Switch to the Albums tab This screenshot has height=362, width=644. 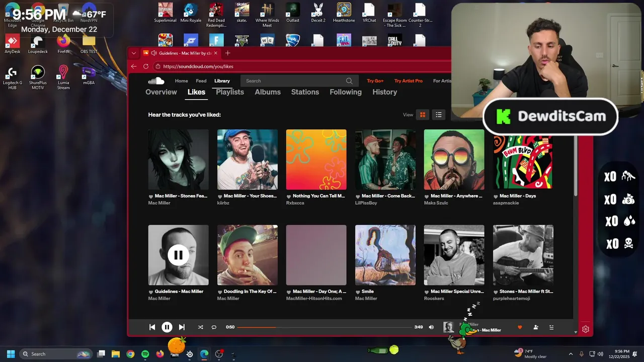tap(268, 92)
